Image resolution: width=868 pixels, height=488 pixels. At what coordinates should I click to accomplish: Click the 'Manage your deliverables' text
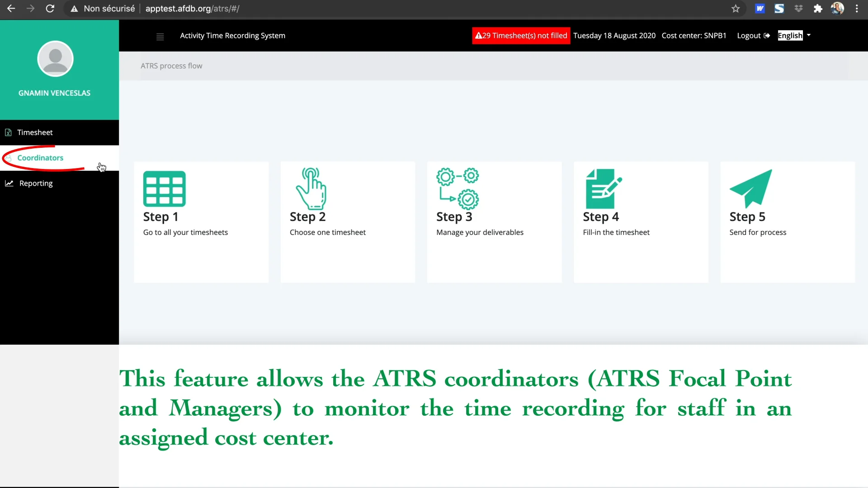pyautogui.click(x=480, y=232)
